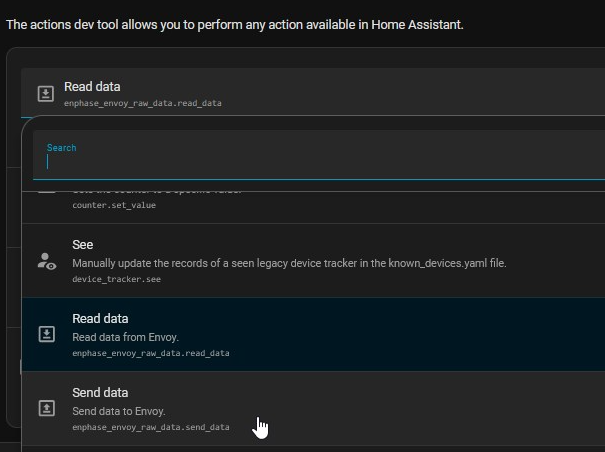
Task: Click the 'Read data from Envoy.' description
Action: [x=125, y=337]
